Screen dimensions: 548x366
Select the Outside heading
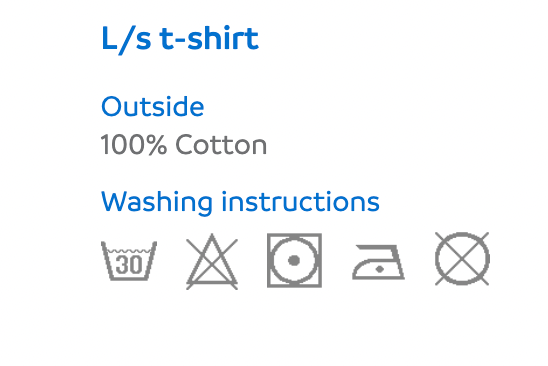pyautogui.click(x=152, y=106)
